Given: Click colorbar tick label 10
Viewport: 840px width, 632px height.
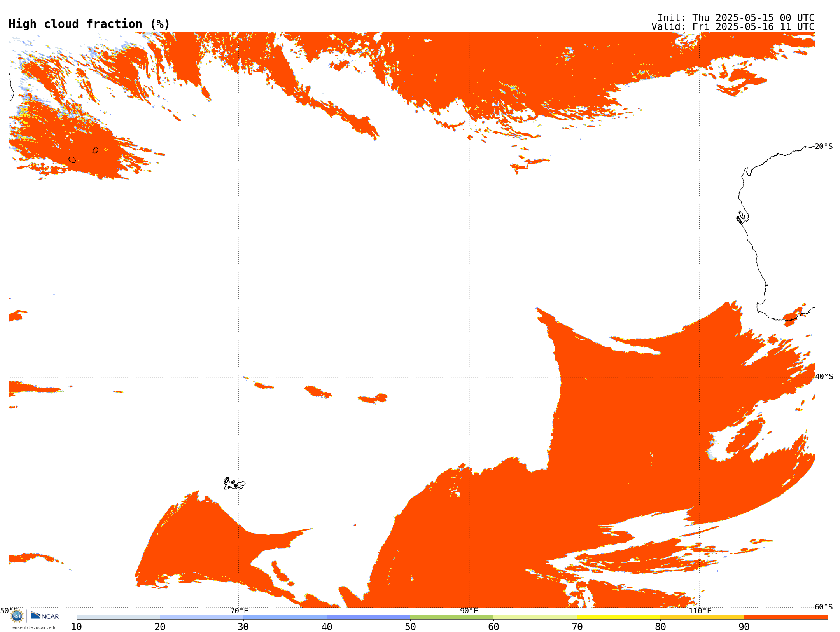Looking at the screenshot, I should [77, 627].
